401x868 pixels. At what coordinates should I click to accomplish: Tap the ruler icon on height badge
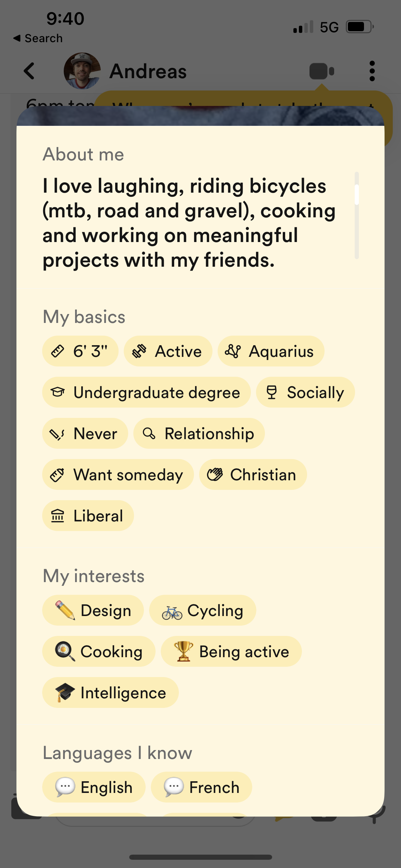[x=58, y=351]
